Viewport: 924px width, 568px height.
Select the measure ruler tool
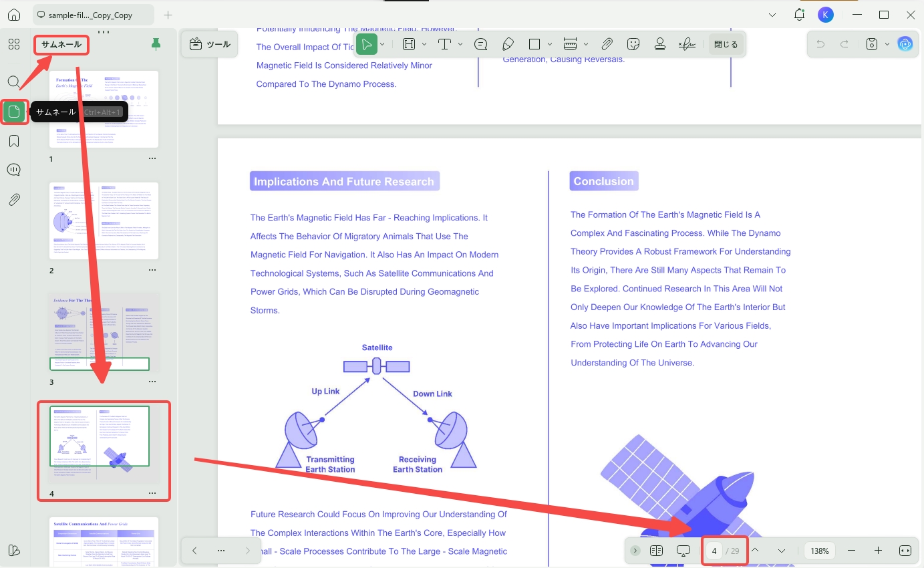pos(570,44)
